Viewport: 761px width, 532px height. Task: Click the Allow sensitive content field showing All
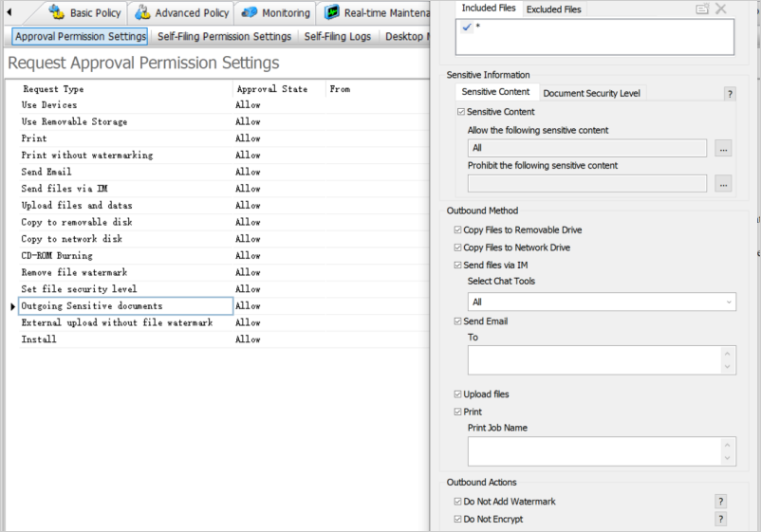(x=586, y=148)
